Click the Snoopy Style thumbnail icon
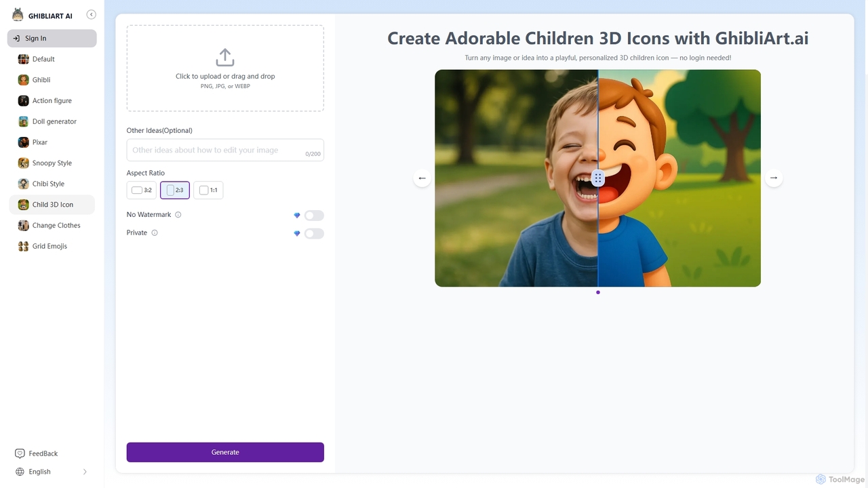868x488 pixels. (x=24, y=163)
